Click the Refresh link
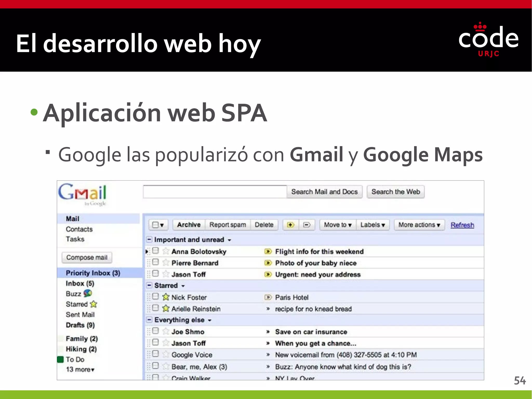The height and width of the screenshot is (399, 532). pos(462,225)
